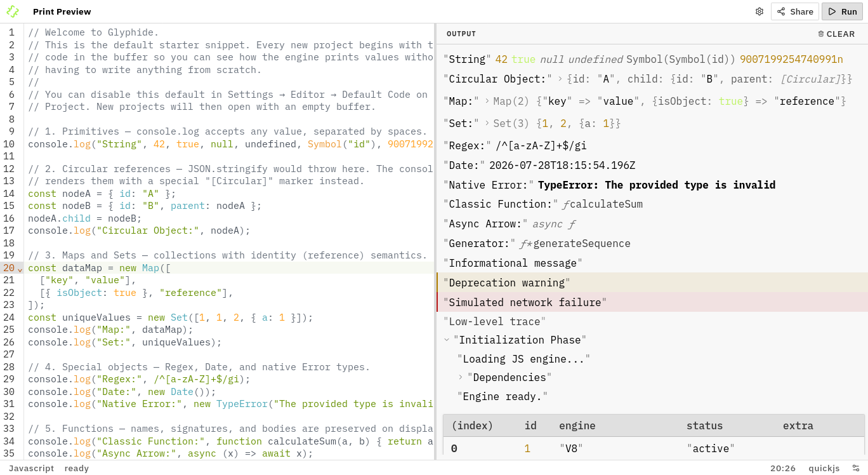
Task: Click the cursor position 20:26
Action: point(783,468)
